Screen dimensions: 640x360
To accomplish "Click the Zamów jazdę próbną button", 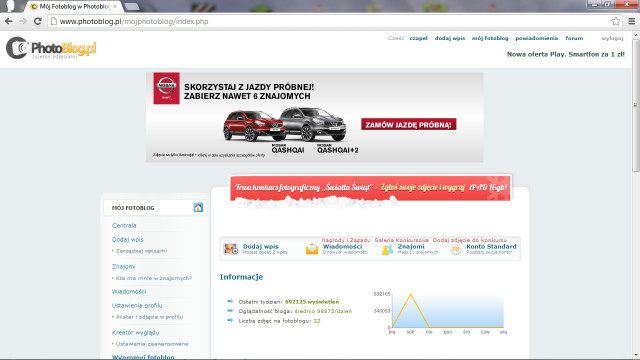I will 409,124.
